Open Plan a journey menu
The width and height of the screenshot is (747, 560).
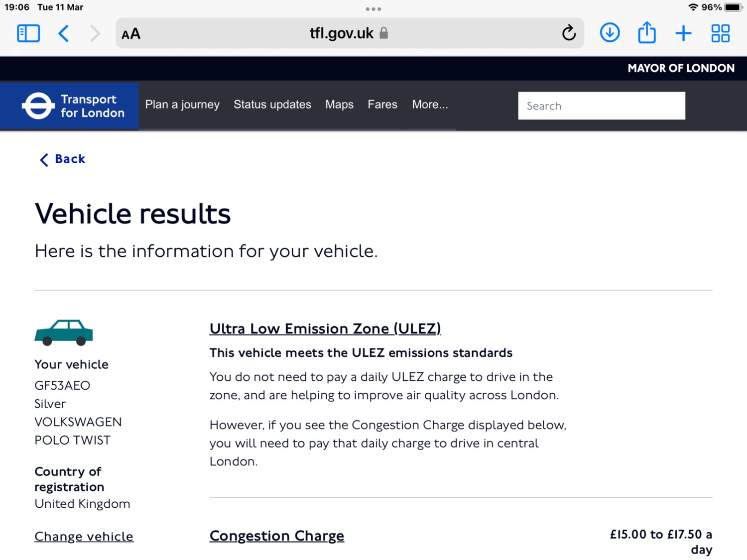(x=182, y=105)
